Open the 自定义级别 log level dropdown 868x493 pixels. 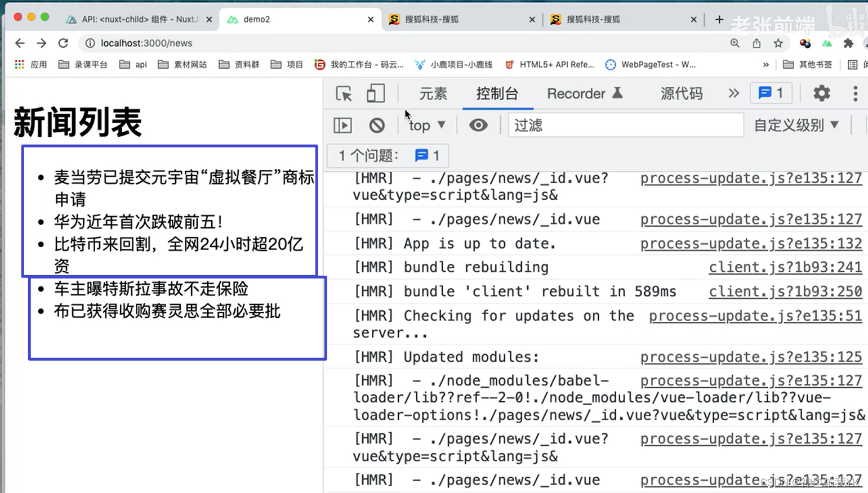pos(796,125)
